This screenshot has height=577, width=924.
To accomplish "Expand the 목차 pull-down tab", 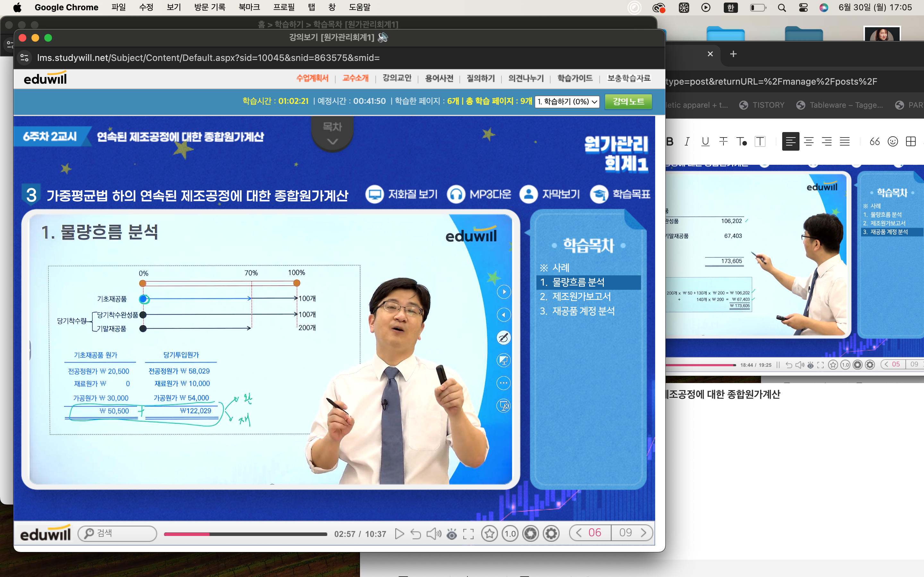I will pos(332,134).
